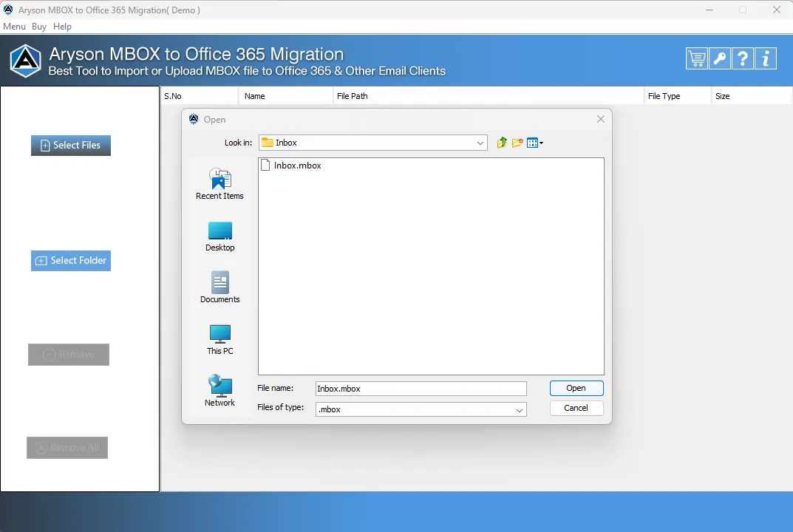Close the Open dialog with X
Screen dimensions: 793x532
(x=600, y=119)
